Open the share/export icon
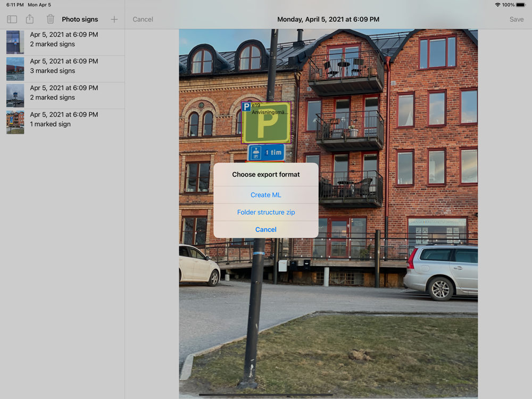Viewport: 532px width, 399px height. [30, 19]
